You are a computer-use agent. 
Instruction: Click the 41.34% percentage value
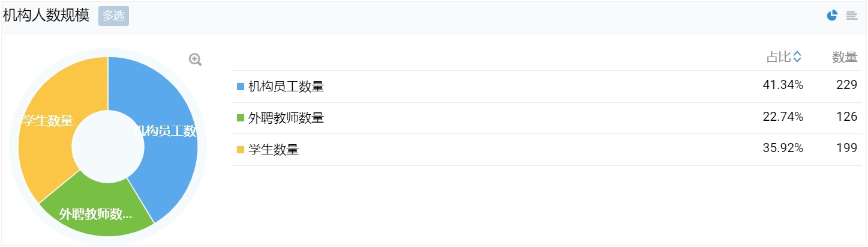783,85
